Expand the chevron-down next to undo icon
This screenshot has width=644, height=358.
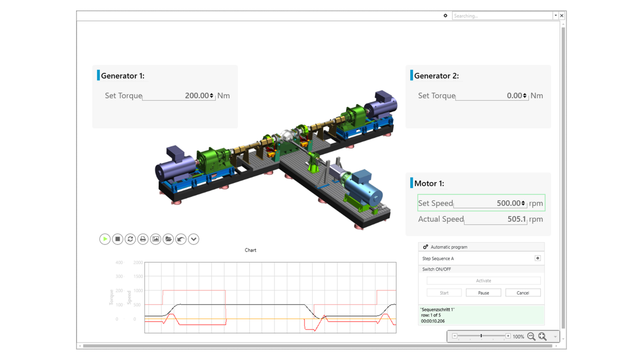[x=194, y=239]
